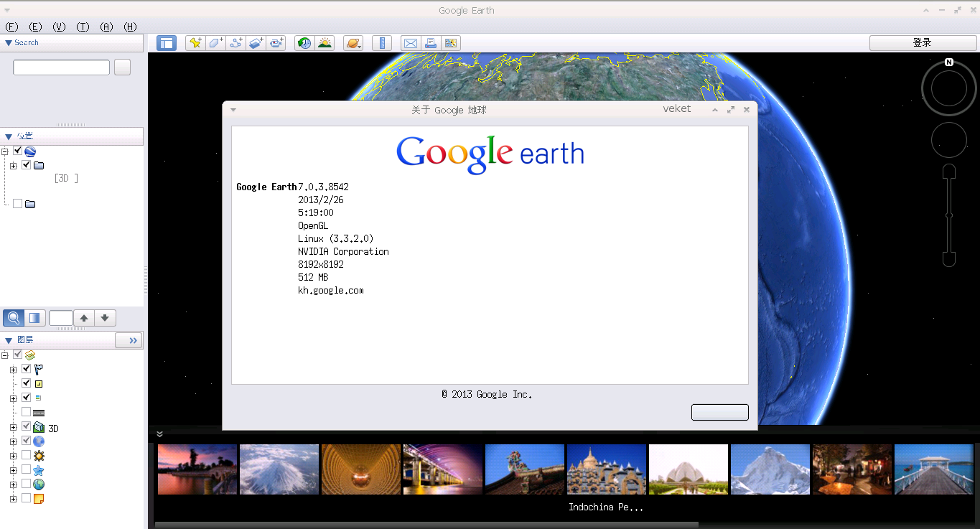Collapse the tour guide strip chevron
Screen dimensions: 980x529
[159, 434]
